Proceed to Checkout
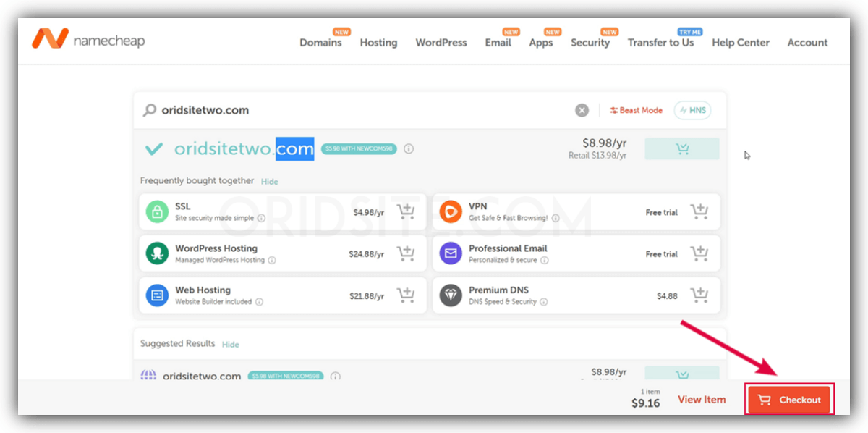The image size is (868, 433). pos(789,400)
